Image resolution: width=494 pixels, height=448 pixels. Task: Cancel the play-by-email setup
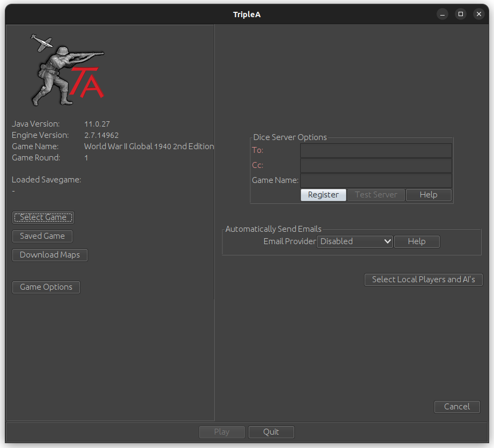[457, 407]
